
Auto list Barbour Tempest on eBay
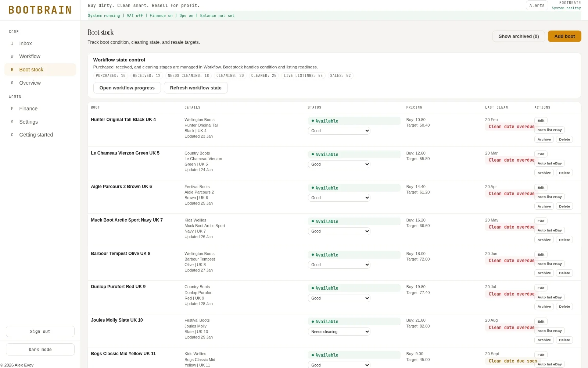coord(549,264)
